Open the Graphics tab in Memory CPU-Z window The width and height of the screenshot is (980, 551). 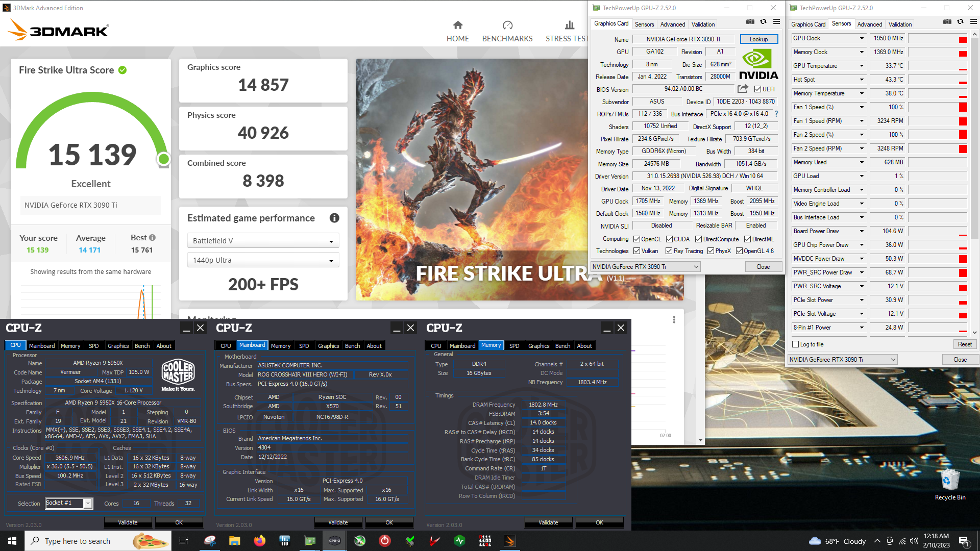pyautogui.click(x=539, y=346)
